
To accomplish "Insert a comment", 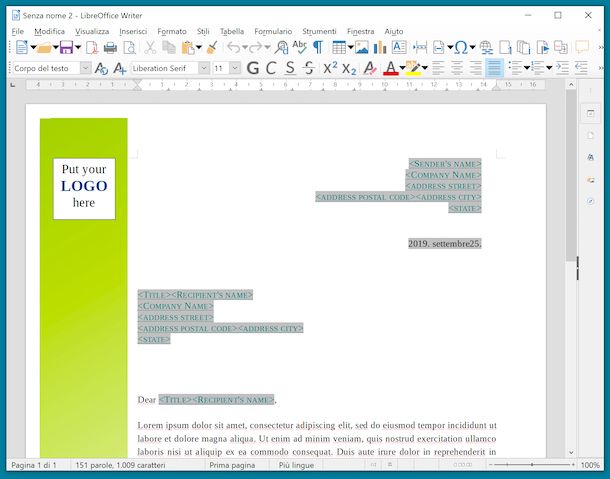I will [x=582, y=47].
